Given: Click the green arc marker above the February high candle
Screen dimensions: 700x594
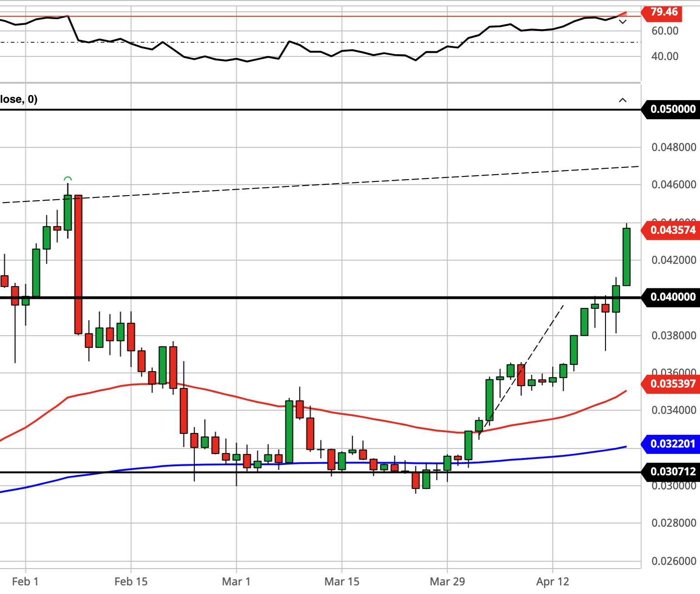Looking at the screenshot, I should (68, 179).
